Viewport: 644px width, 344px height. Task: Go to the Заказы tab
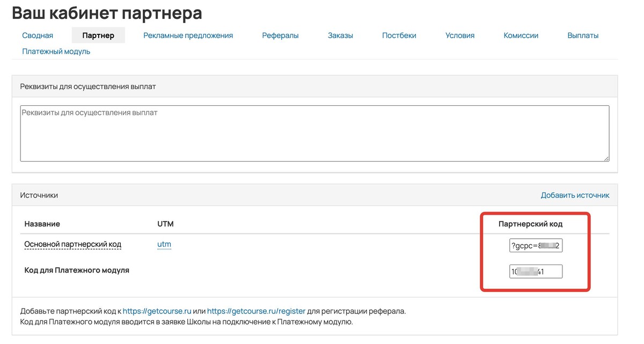pos(340,35)
